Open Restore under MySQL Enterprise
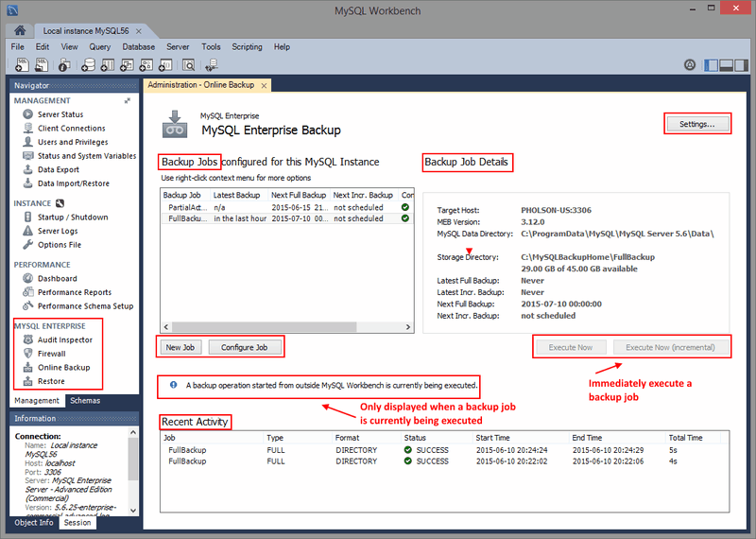This screenshot has height=539, width=756. 51,381
